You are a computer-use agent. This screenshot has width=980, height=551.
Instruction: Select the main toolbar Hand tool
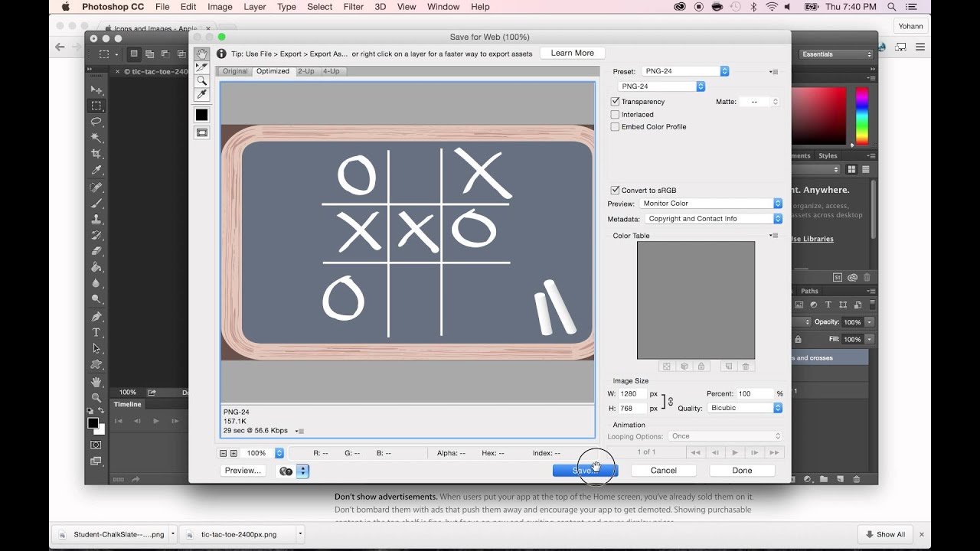[x=96, y=381]
